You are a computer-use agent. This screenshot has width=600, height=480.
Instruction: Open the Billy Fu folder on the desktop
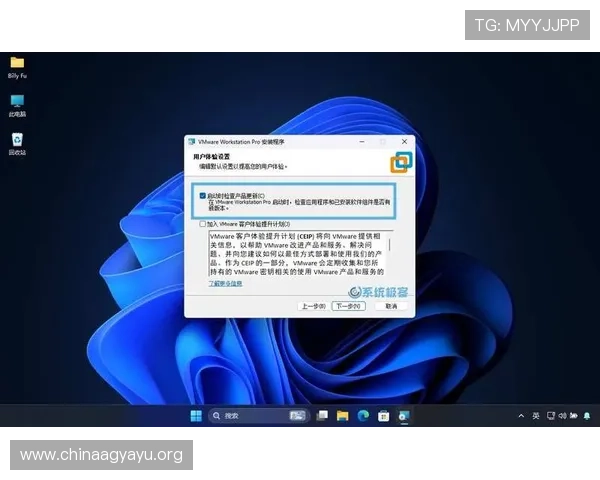click(x=17, y=67)
